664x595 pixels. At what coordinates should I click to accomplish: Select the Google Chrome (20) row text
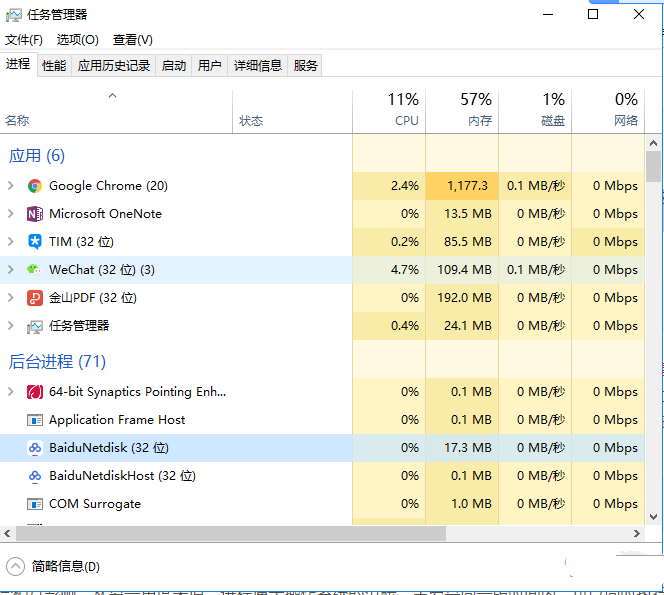pyautogui.click(x=108, y=186)
